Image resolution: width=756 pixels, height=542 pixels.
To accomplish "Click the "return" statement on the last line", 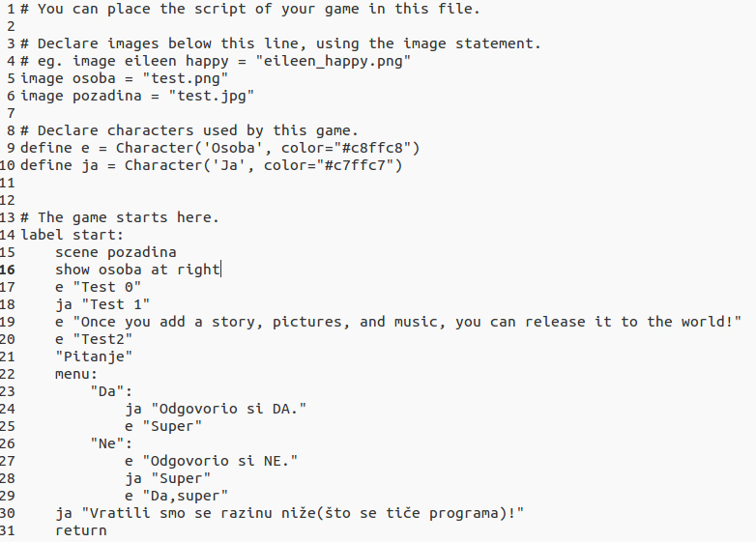I will coord(81,530).
